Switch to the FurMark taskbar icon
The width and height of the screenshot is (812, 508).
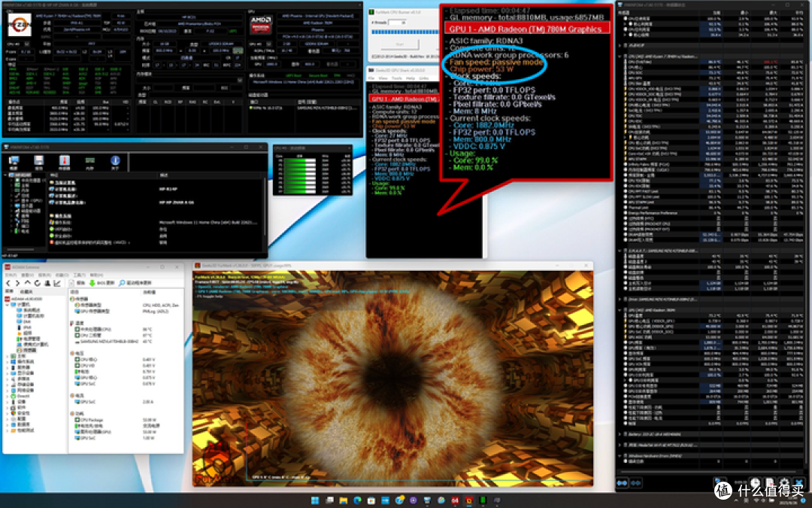coord(469,500)
